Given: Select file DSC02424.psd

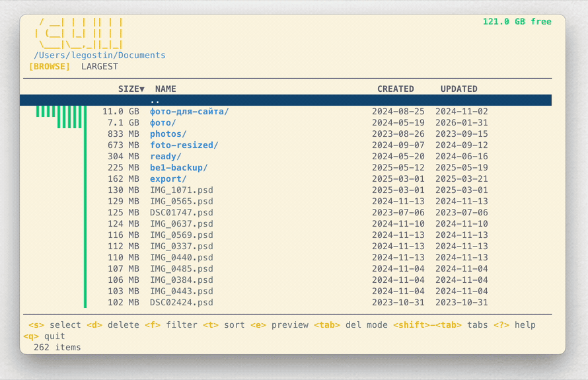Looking at the screenshot, I should point(182,303).
